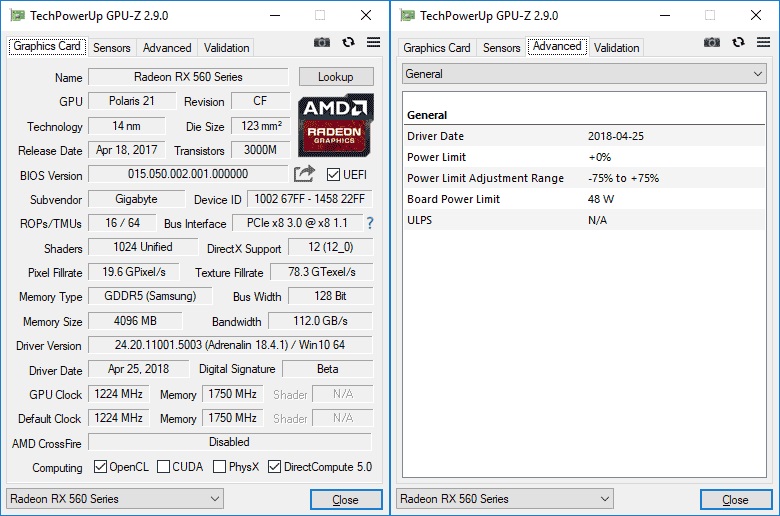
Task: Select the Board Power Limit row 48 W
Action: coord(584,199)
